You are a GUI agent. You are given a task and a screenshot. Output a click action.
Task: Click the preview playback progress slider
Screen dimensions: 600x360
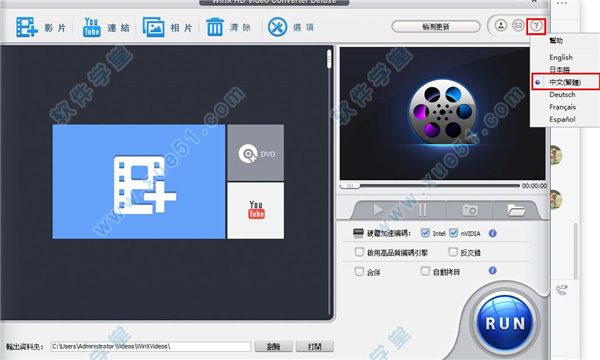tap(430, 186)
